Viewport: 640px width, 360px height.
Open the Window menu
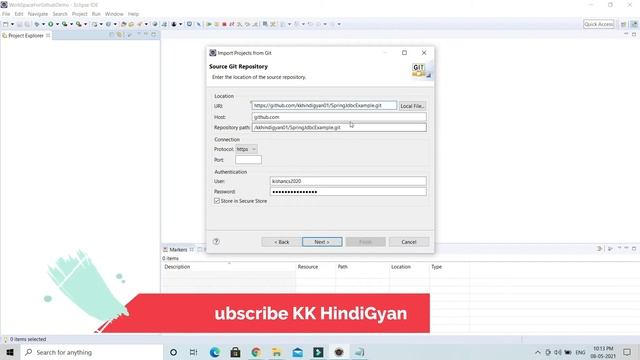114,14
